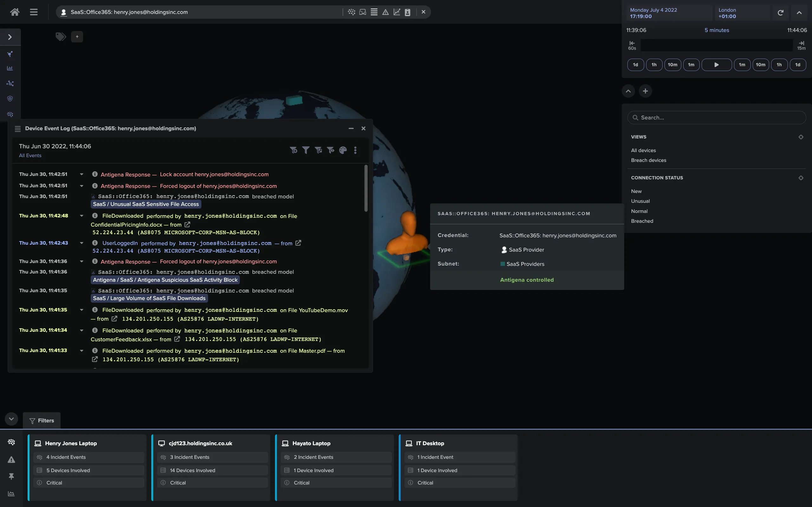Click the pin icon in bottom sidebar
This screenshot has height=507, width=812.
(11, 476)
